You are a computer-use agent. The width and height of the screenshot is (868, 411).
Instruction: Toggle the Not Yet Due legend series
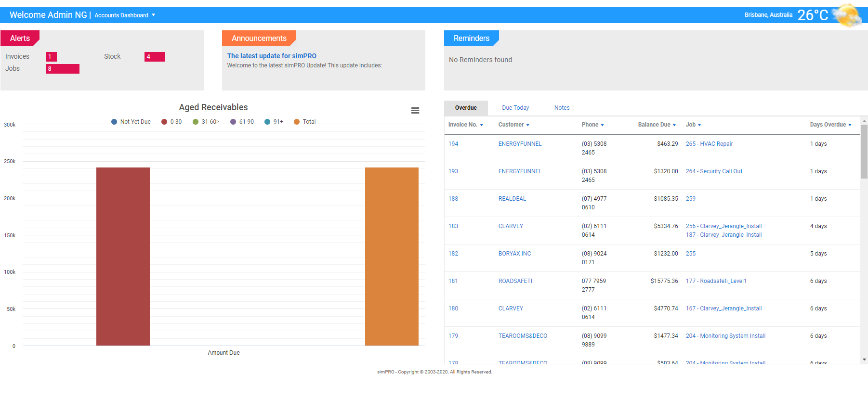(131, 122)
